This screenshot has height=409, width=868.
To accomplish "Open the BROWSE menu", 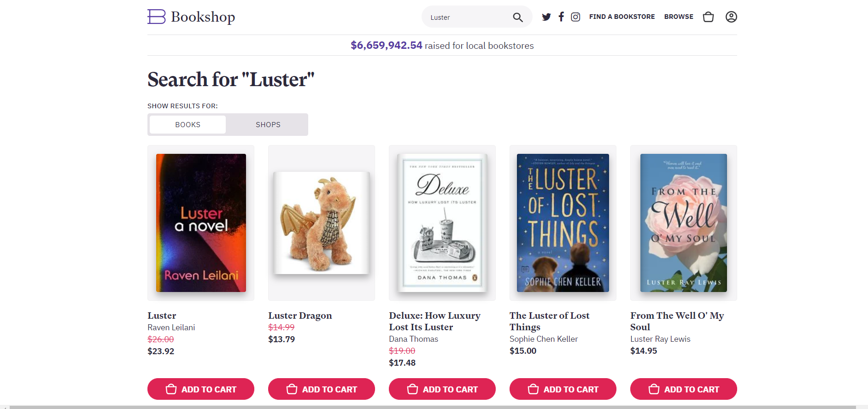I will [679, 17].
